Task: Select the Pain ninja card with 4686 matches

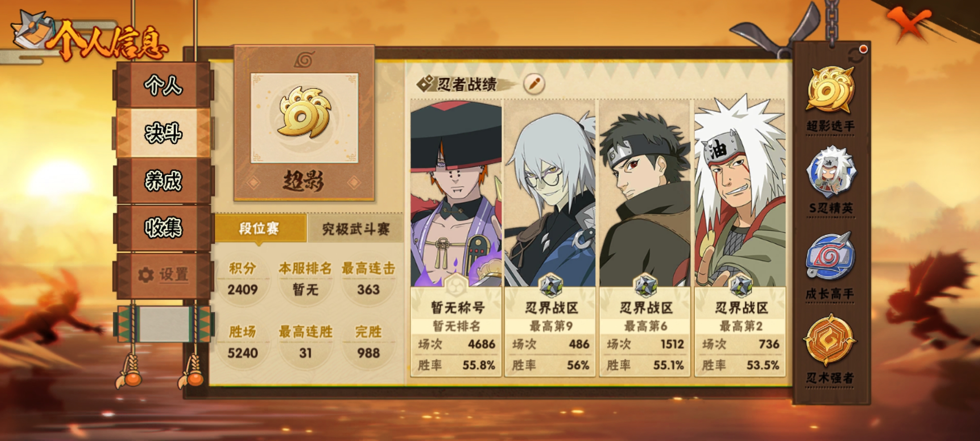Action: coord(456,238)
